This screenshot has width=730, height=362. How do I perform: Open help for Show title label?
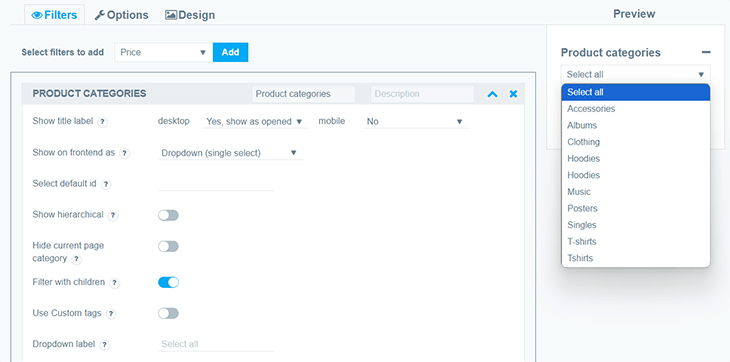[x=103, y=122]
